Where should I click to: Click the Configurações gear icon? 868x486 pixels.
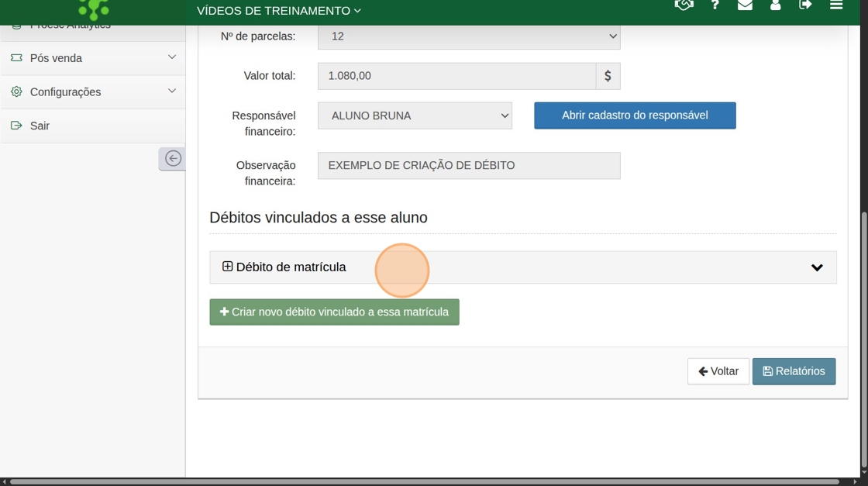click(16, 91)
